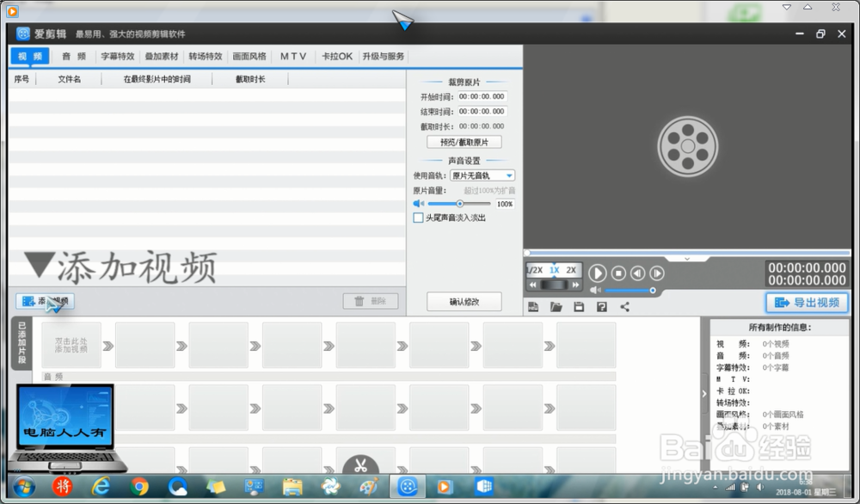Click the system tray volume icon

pos(760,487)
